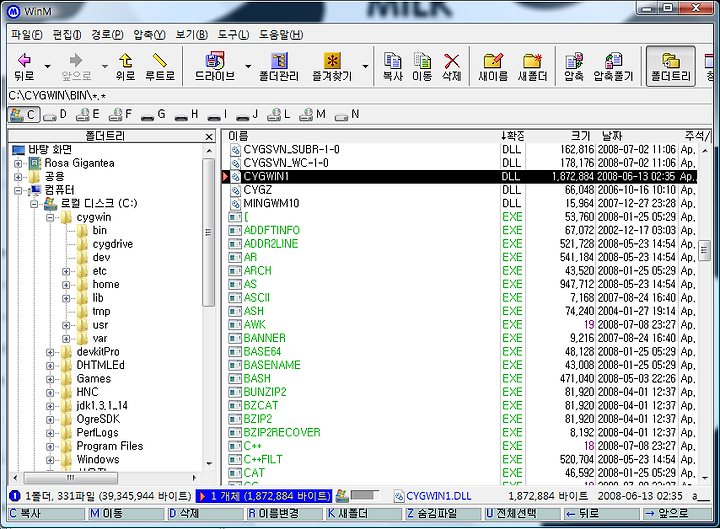The width and height of the screenshot is (720, 529).
Task: Click the path field C:\CYGWIN\BIN\*.*
Action: 360,96
